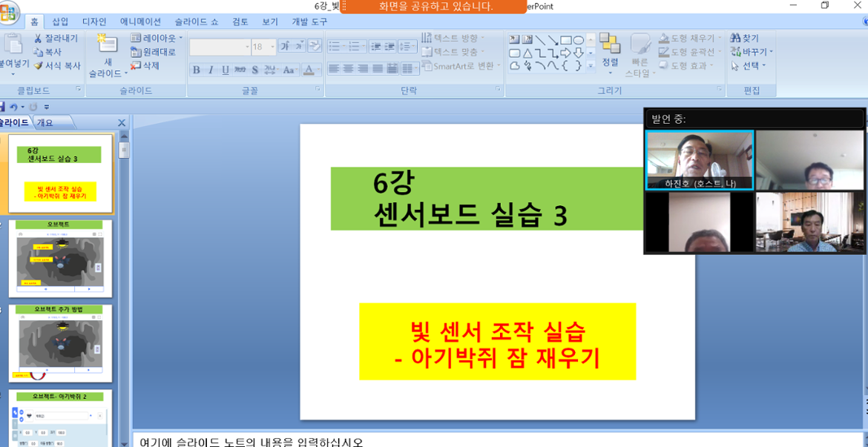The image size is (868, 447).
Task: Click the Format Painter (서식 복사) brush
Action: (39, 66)
